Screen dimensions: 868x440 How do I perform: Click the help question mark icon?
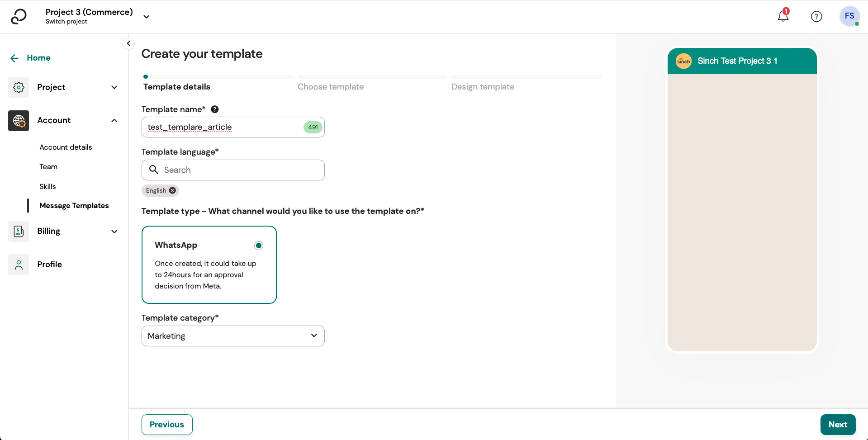pyautogui.click(x=816, y=16)
